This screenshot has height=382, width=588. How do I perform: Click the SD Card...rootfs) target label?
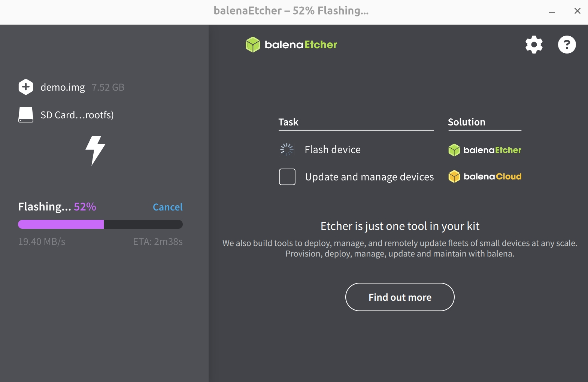77,115
